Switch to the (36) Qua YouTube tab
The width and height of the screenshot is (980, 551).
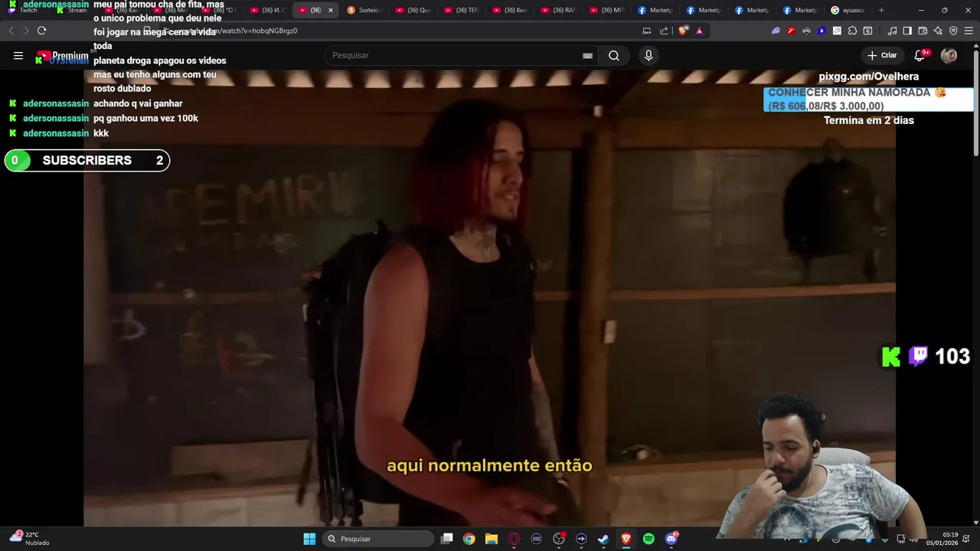click(x=413, y=10)
